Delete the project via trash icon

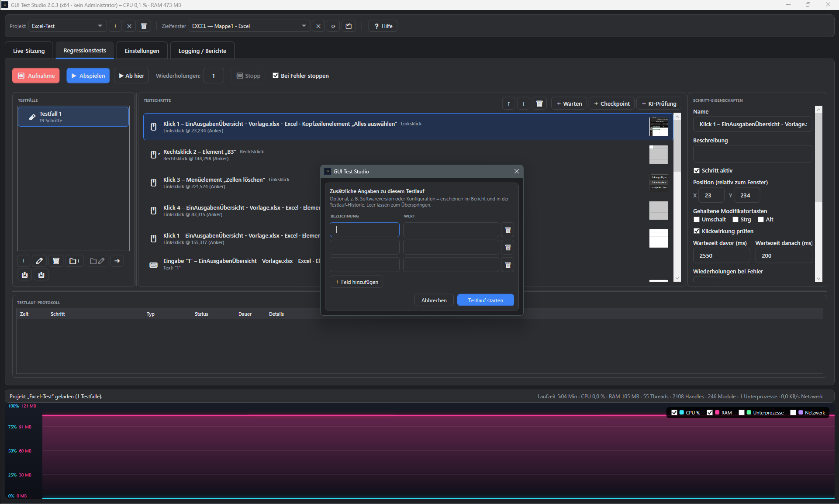coord(144,26)
